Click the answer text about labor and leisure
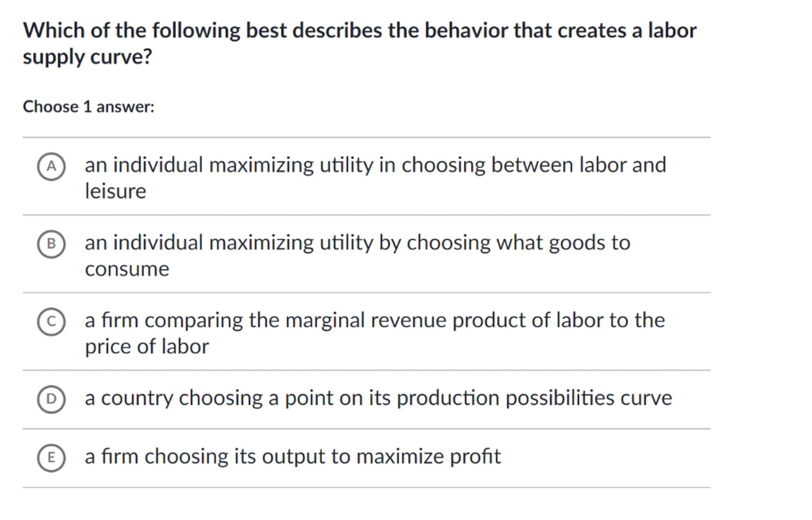812x520 pixels. click(x=375, y=165)
